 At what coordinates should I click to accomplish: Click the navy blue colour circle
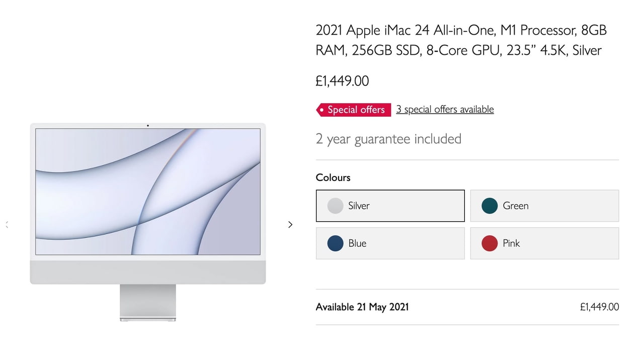335,243
